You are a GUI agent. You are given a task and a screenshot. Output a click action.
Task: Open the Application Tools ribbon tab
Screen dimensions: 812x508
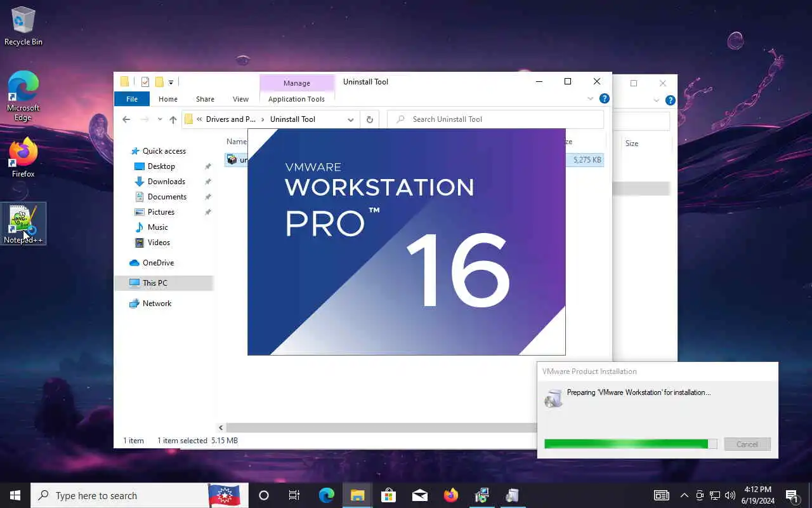pyautogui.click(x=296, y=99)
